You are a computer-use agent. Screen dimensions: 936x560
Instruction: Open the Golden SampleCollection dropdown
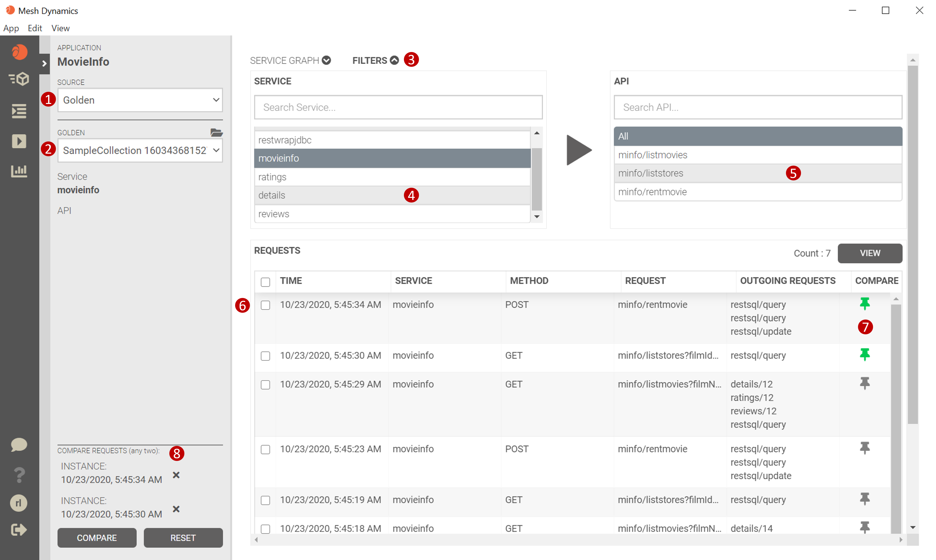coord(140,150)
